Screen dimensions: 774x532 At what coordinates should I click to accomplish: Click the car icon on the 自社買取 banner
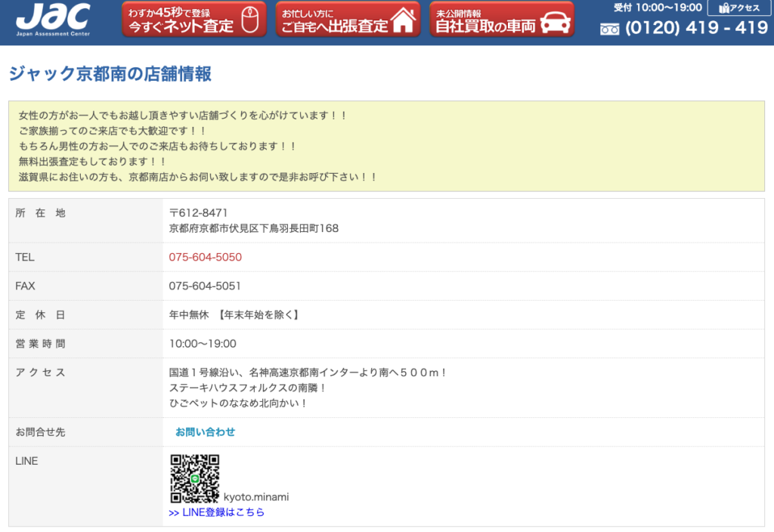coord(556,20)
